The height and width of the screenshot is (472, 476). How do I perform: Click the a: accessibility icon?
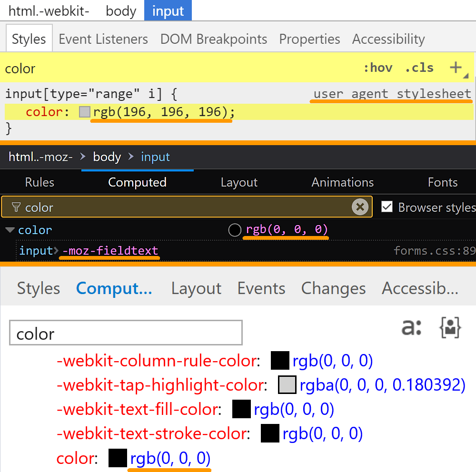pyautogui.click(x=411, y=327)
